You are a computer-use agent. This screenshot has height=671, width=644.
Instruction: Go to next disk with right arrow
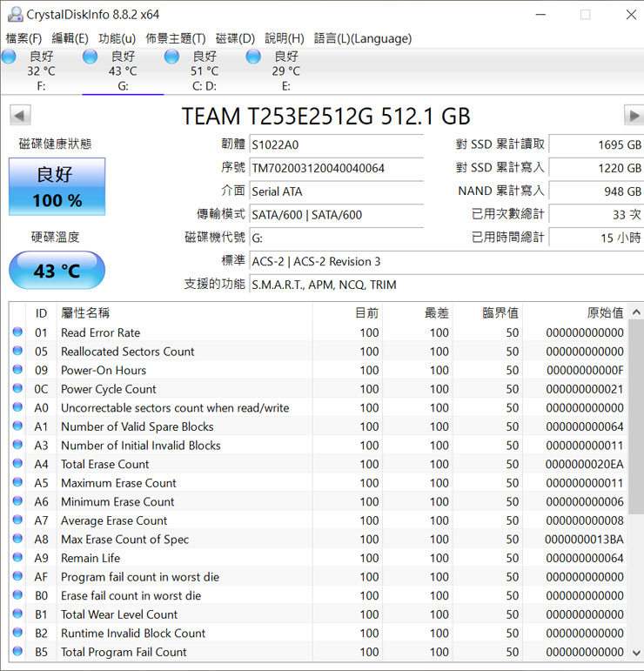[x=634, y=115]
